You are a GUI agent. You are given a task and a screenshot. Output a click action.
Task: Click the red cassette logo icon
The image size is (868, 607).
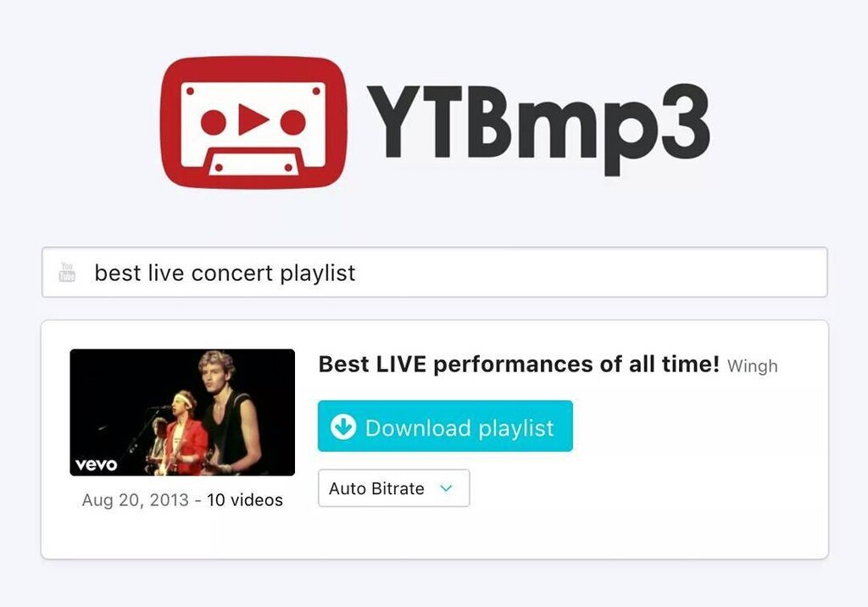click(x=253, y=122)
